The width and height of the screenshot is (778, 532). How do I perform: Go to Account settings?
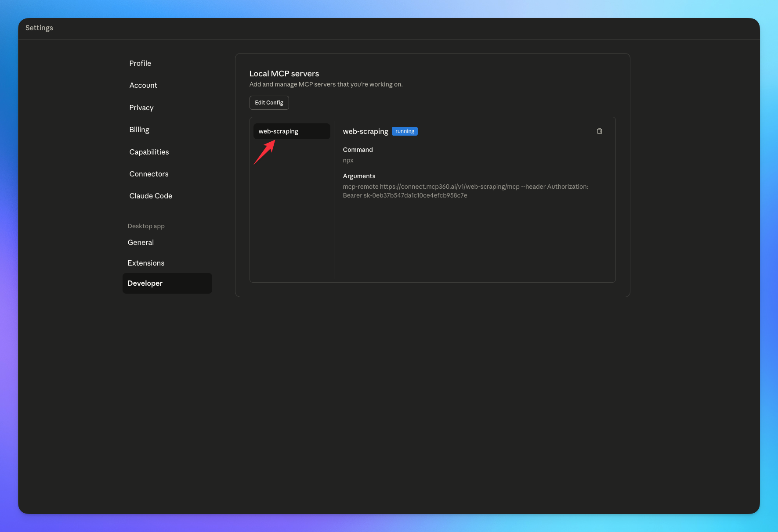tap(143, 85)
